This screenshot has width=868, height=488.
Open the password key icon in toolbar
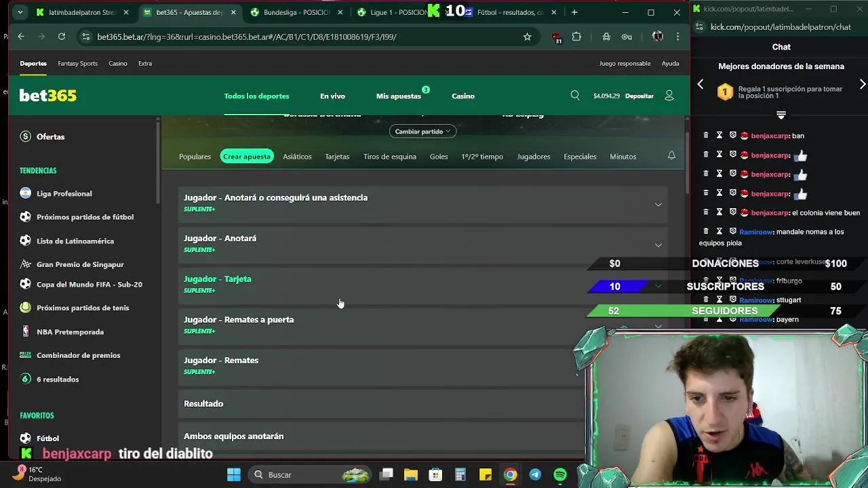(x=627, y=37)
